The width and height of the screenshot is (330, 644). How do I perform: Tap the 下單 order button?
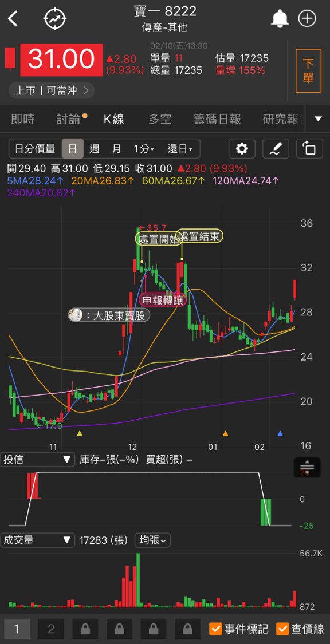308,70
